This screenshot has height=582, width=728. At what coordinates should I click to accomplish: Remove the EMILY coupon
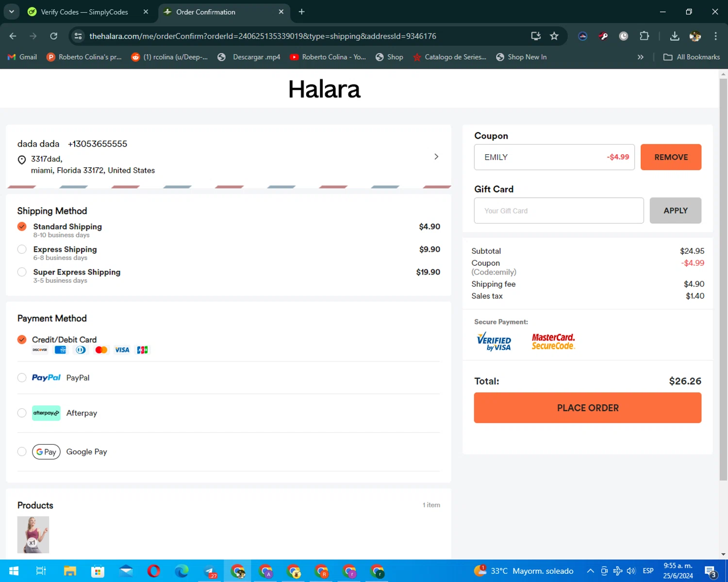[671, 157]
